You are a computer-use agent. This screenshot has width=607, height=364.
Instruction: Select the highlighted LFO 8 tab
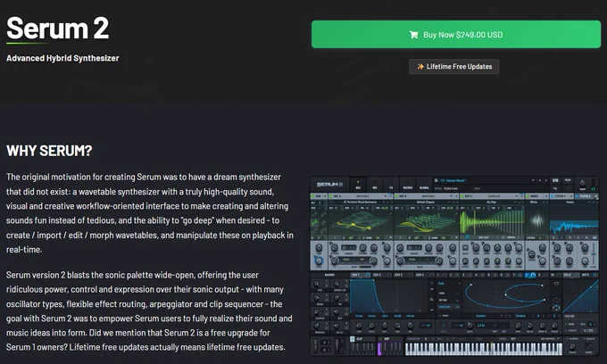530,275
